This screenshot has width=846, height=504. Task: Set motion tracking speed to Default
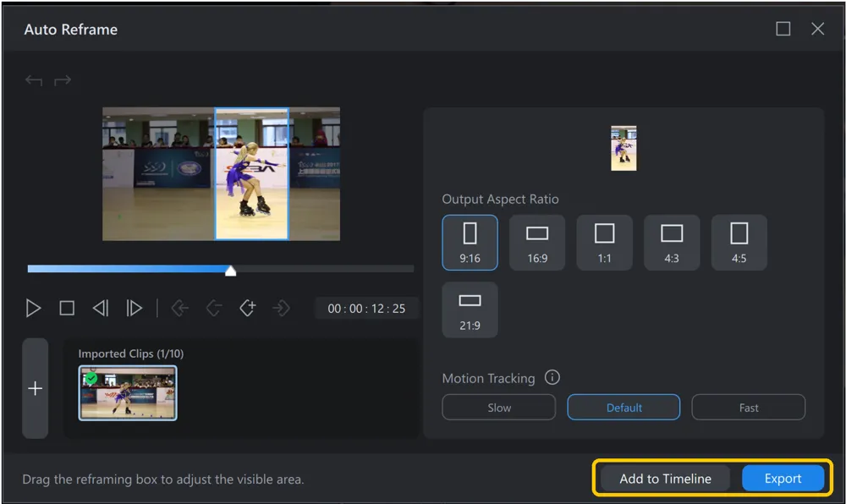[624, 408]
